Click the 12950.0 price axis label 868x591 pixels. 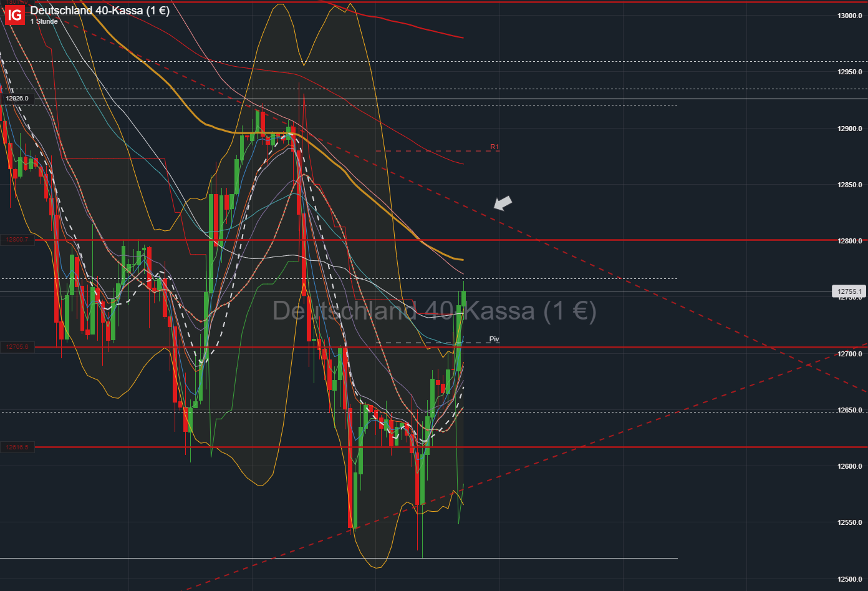pos(850,72)
